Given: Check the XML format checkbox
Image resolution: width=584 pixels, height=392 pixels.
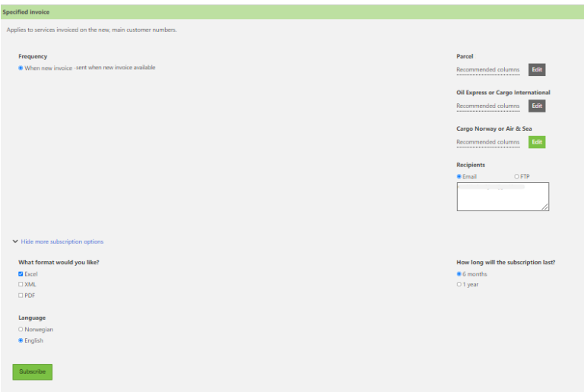Looking at the screenshot, I should [21, 284].
